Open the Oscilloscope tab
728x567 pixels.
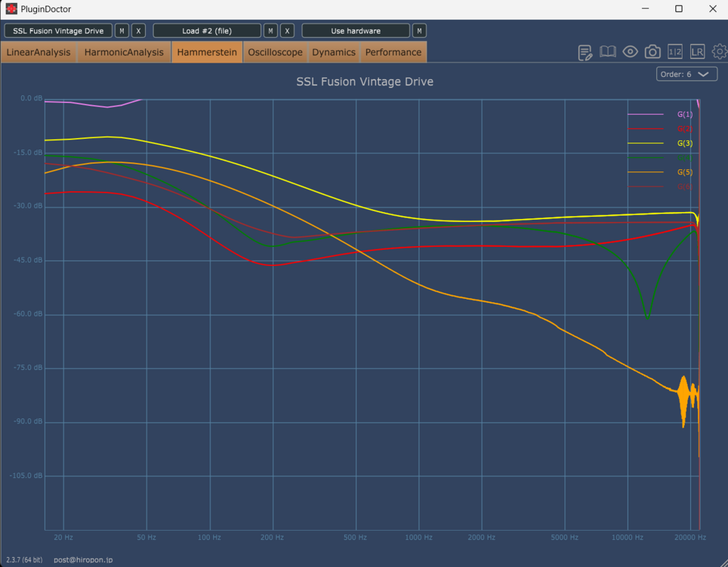[x=275, y=52]
